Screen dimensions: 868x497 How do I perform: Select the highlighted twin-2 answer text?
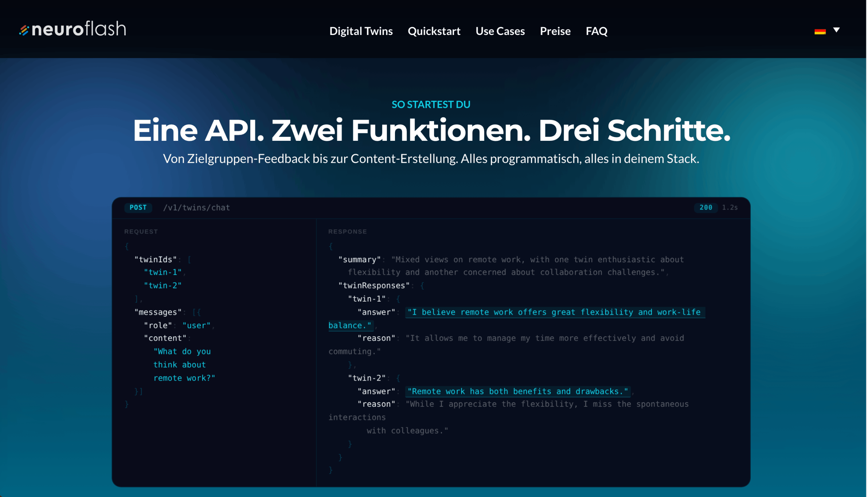pos(517,391)
